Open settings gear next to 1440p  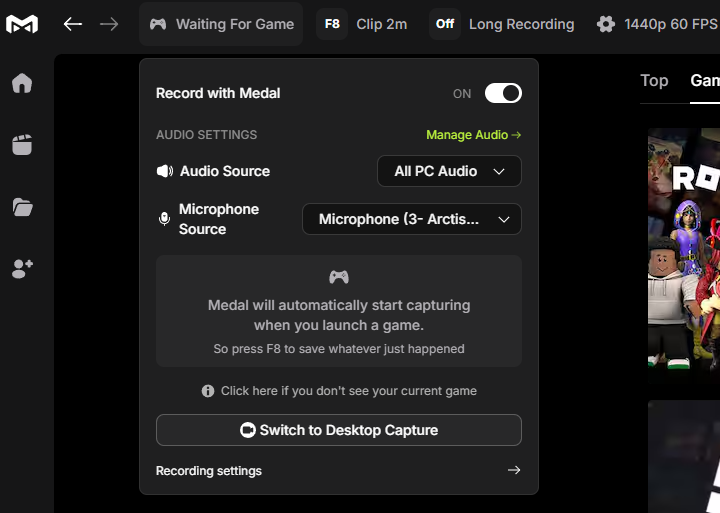point(606,24)
